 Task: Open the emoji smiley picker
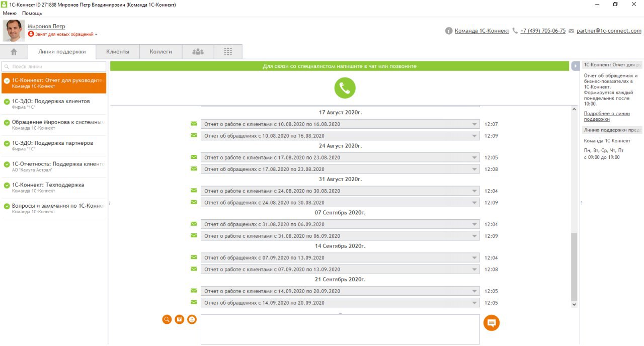coord(192,319)
